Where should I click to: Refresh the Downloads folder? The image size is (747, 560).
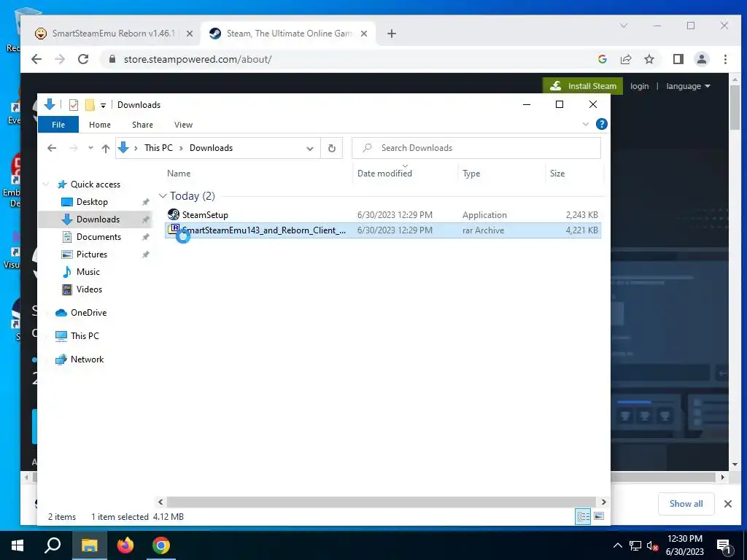[332, 148]
